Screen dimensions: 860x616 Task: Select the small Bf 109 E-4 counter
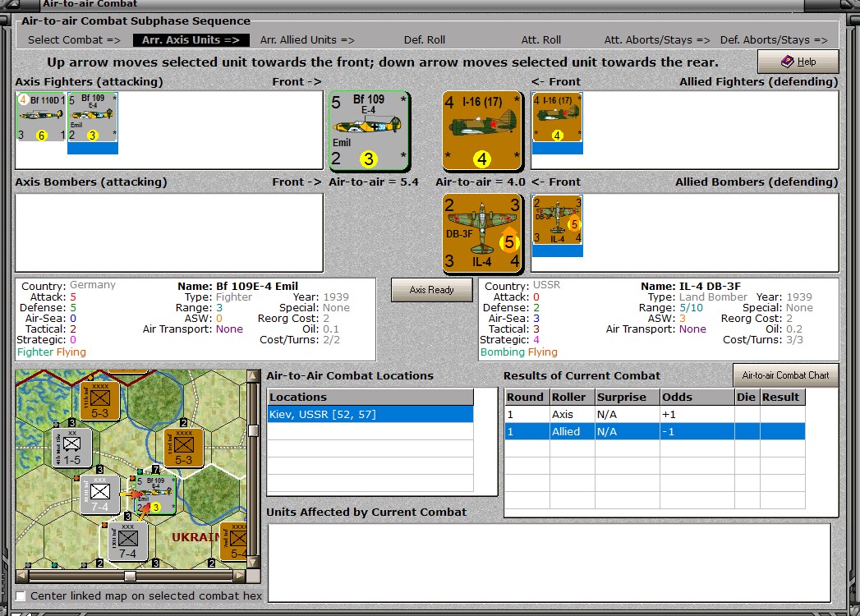93,117
